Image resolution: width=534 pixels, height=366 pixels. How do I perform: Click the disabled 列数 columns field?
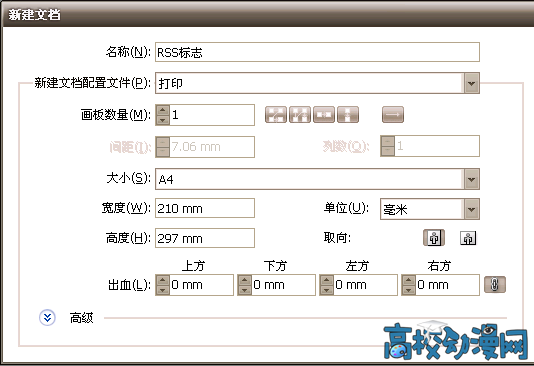coord(430,146)
